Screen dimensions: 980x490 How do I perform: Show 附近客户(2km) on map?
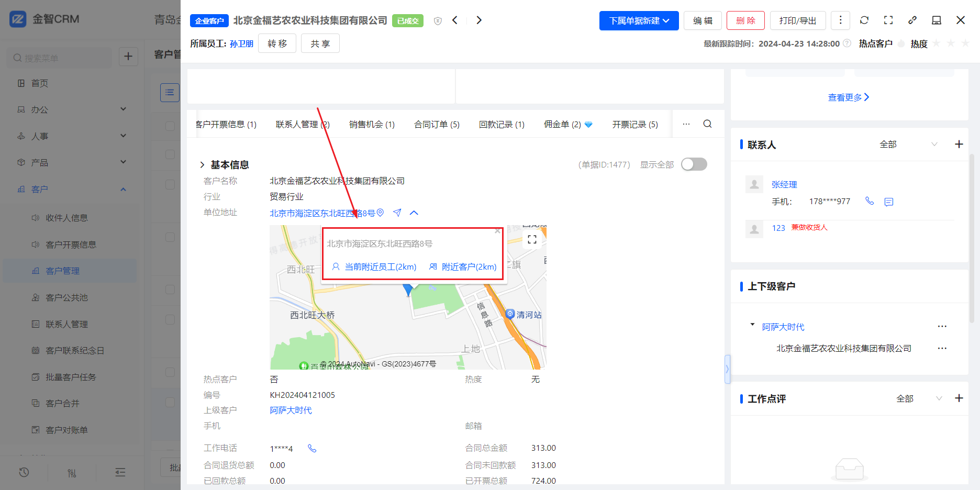[463, 266]
